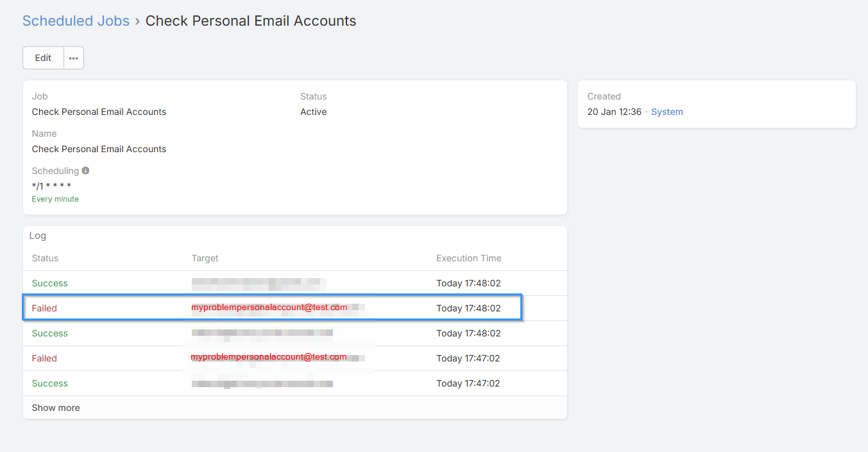Click the page title Check Personal Email Accounts
The height and width of the screenshot is (452, 868).
pyautogui.click(x=250, y=21)
